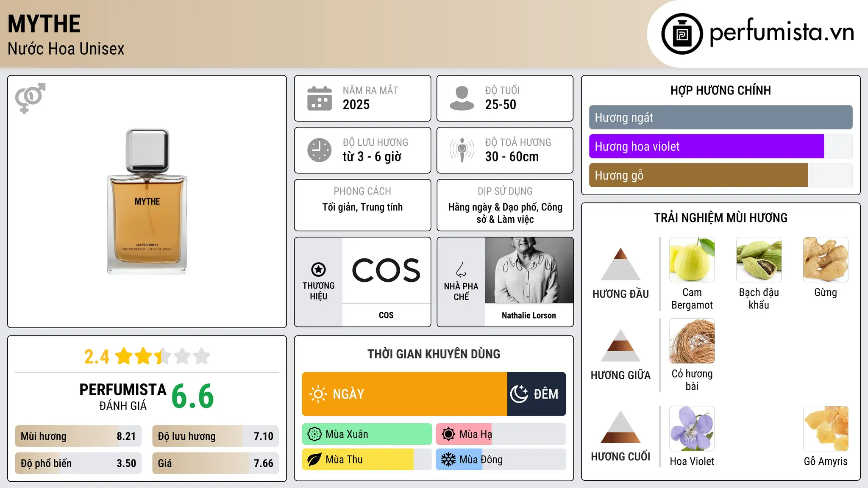Click the person icon beside Độ tuổi

click(462, 98)
